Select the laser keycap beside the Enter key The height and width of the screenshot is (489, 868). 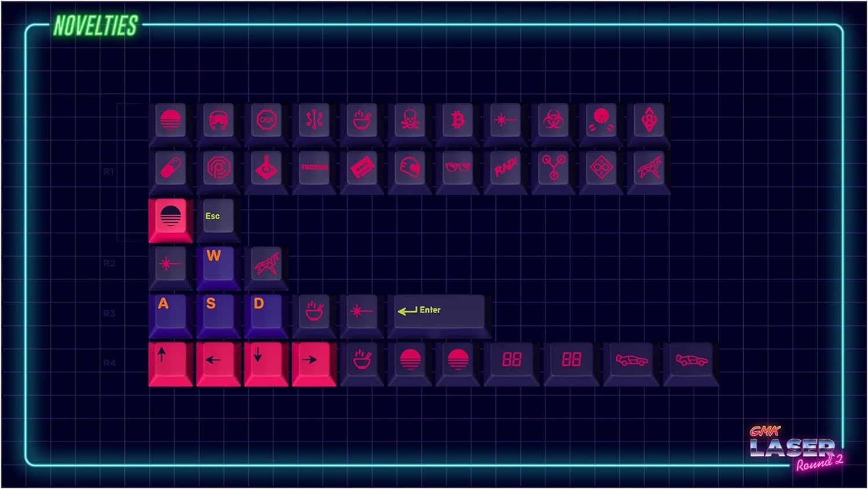(x=362, y=316)
